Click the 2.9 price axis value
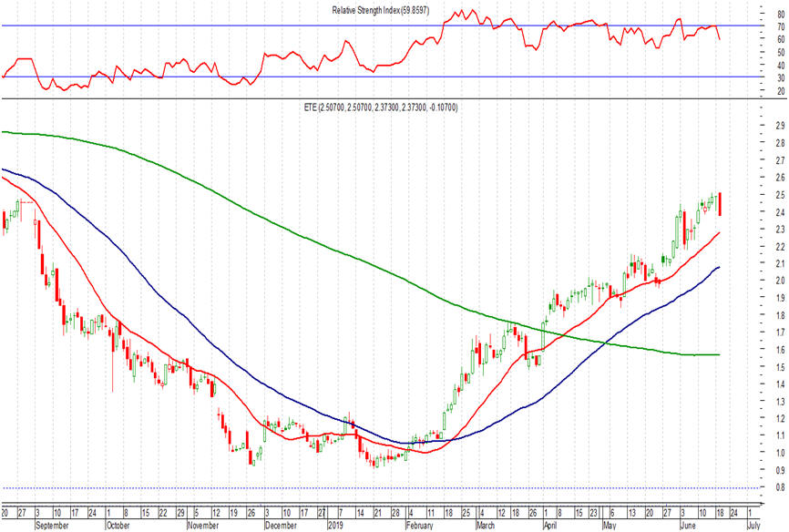 (780, 126)
